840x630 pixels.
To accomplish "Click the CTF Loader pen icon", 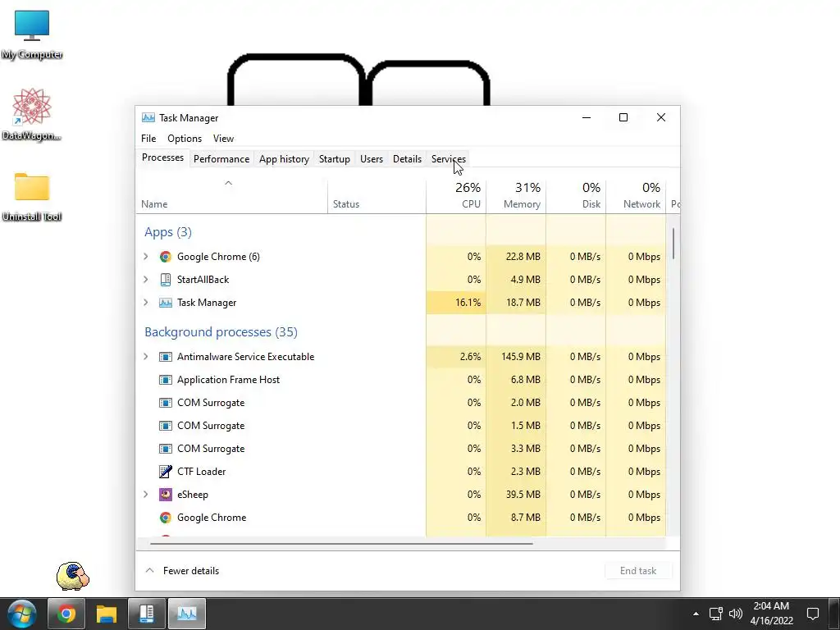I will 166,472.
